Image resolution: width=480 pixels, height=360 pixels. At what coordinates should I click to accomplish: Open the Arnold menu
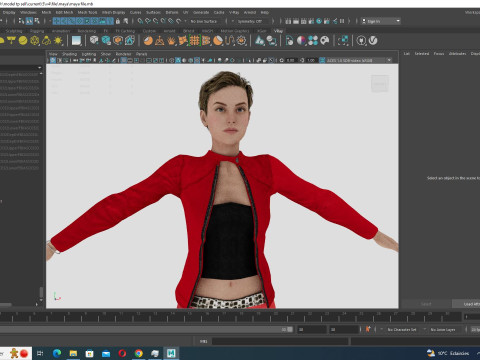click(x=250, y=12)
